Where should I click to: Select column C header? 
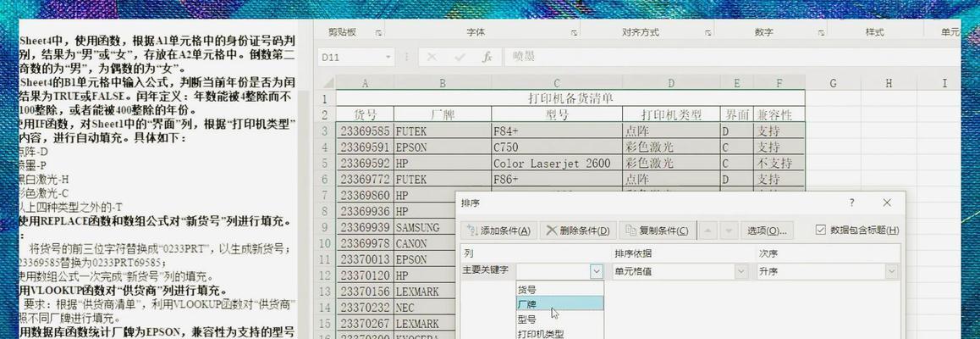(557, 83)
